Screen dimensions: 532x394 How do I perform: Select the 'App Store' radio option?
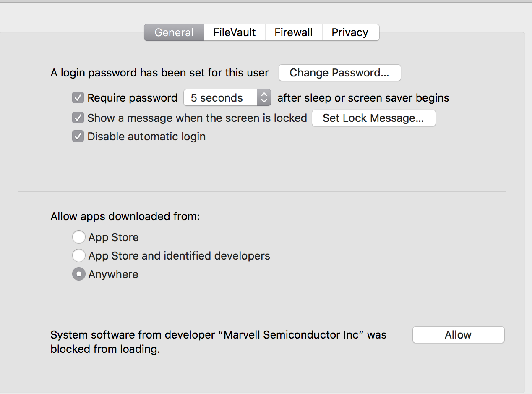click(x=78, y=237)
